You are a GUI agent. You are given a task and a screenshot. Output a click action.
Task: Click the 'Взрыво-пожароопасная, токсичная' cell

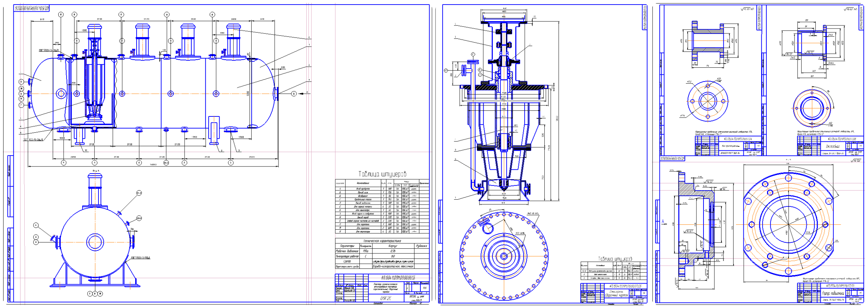point(393,266)
